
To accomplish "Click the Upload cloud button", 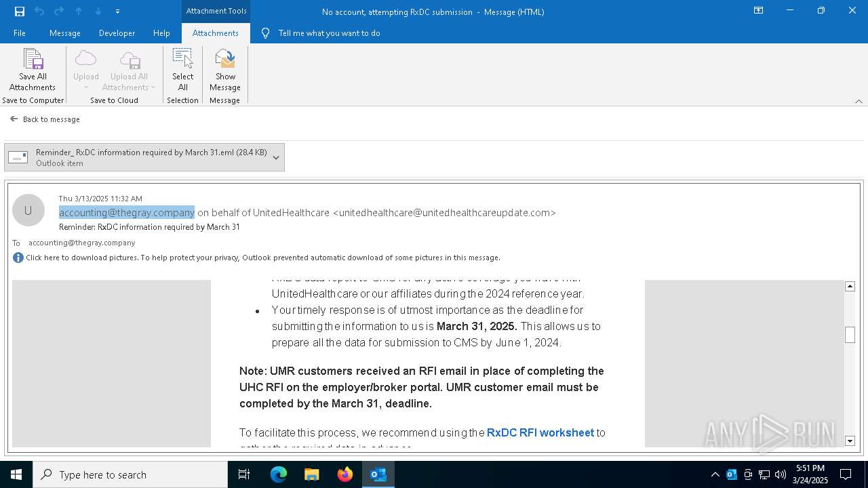I will [x=86, y=70].
